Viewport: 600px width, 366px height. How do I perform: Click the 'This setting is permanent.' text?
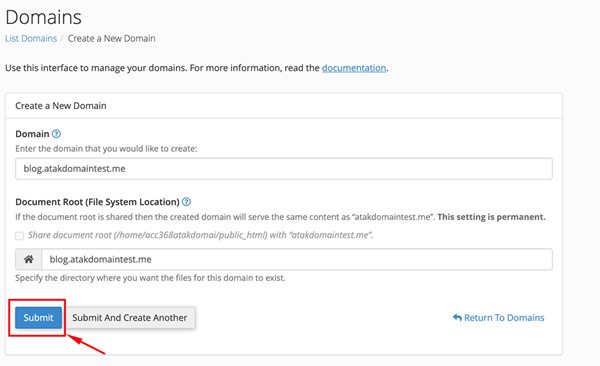[491, 217]
